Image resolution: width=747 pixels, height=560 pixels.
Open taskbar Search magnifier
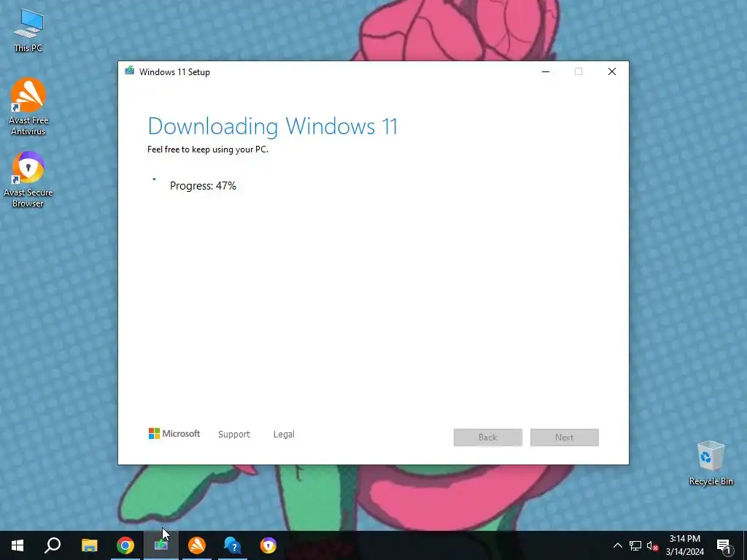[x=53, y=545]
